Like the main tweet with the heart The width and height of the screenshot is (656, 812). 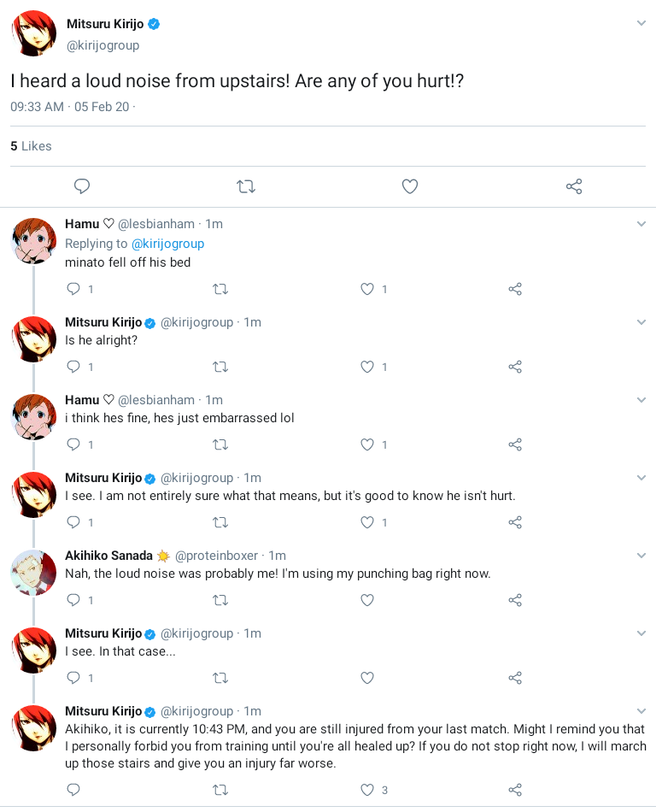[x=410, y=186]
